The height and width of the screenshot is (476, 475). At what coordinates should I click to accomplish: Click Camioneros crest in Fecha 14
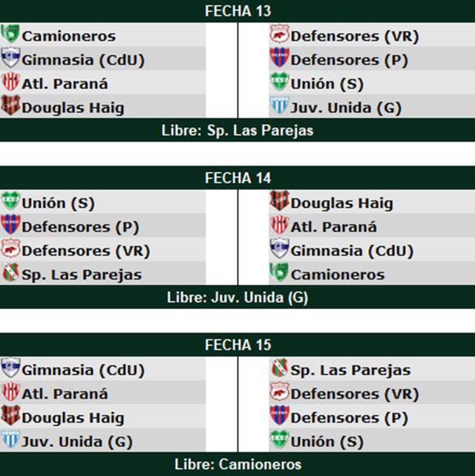click(279, 273)
